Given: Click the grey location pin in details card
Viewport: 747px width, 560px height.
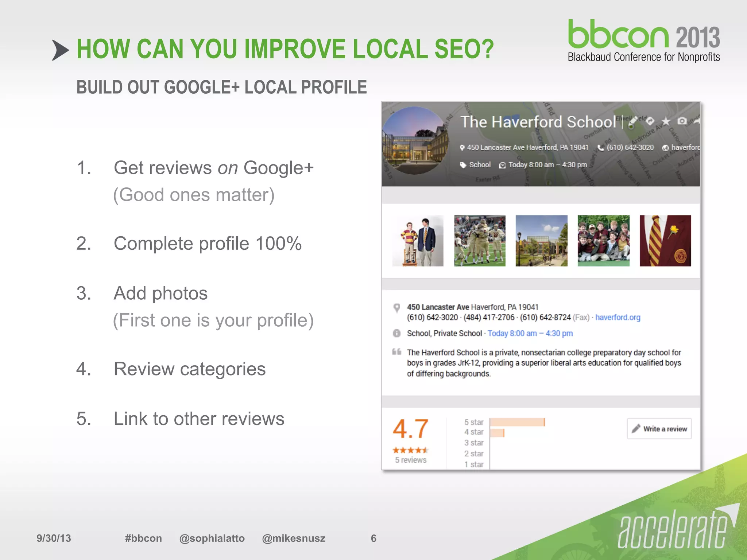Looking at the screenshot, I should click(397, 308).
